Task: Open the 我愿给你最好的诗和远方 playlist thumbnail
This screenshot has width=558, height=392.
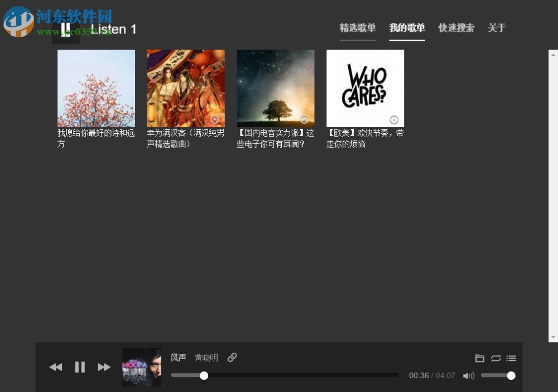Action: click(x=96, y=88)
